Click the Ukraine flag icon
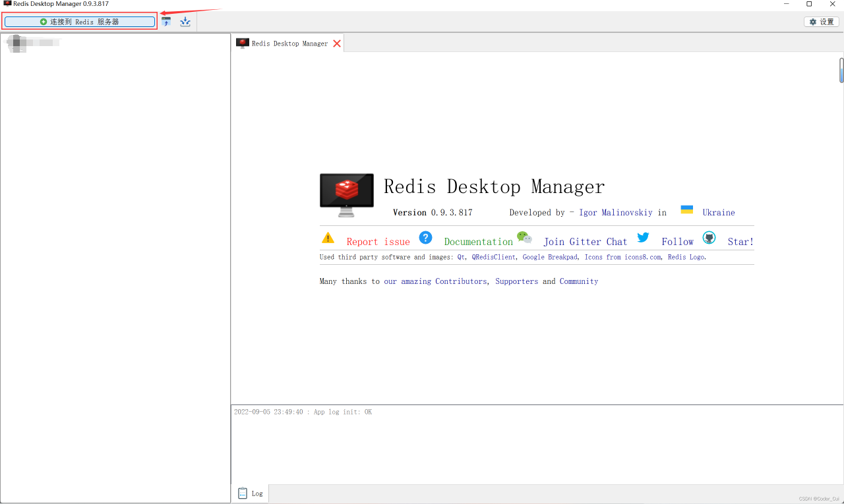This screenshot has width=844, height=504. click(687, 210)
